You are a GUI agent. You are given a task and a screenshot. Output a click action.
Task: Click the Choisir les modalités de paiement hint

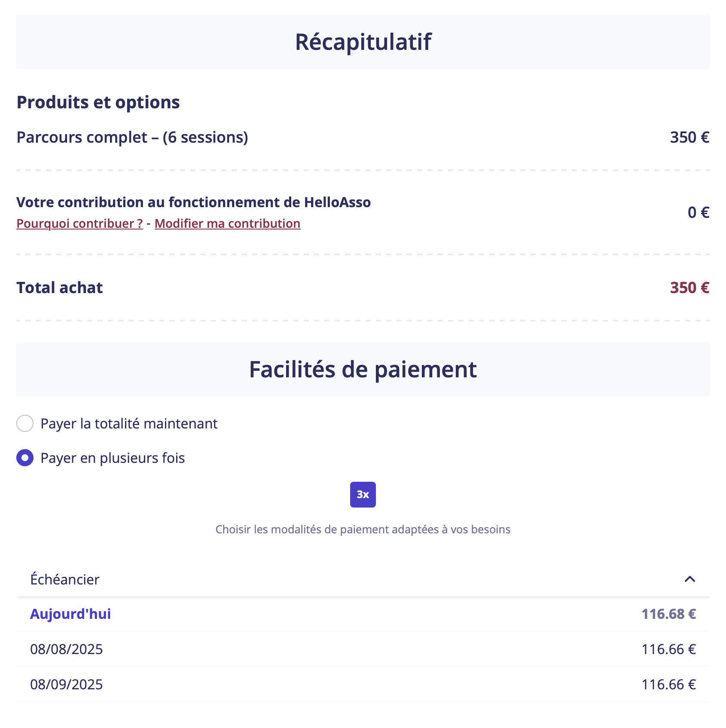[363, 529]
